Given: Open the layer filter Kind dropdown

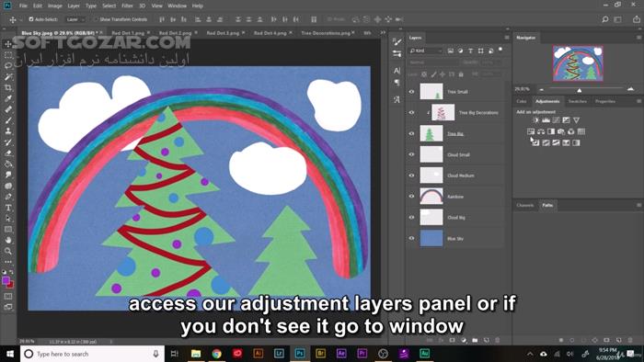Looking at the screenshot, I should tap(425, 51).
